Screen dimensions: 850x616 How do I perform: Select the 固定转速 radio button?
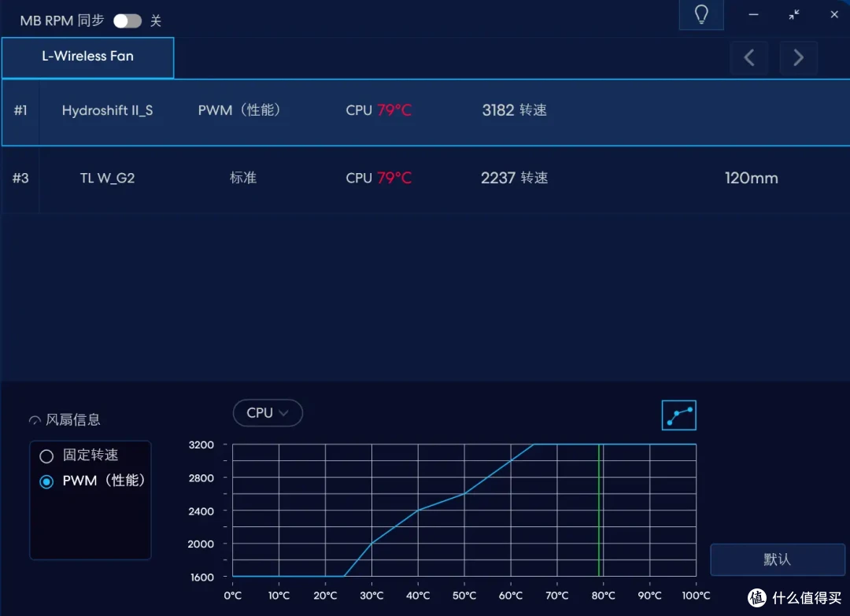(46, 456)
